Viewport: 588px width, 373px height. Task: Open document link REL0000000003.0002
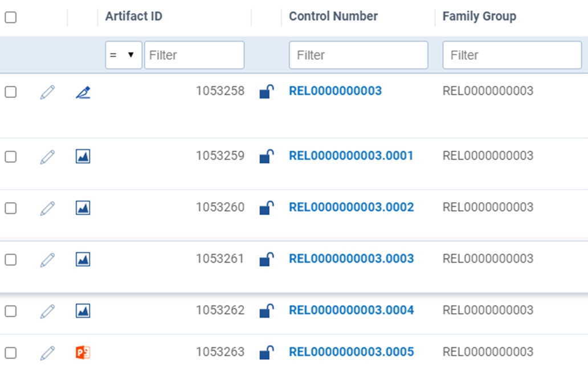pos(352,207)
